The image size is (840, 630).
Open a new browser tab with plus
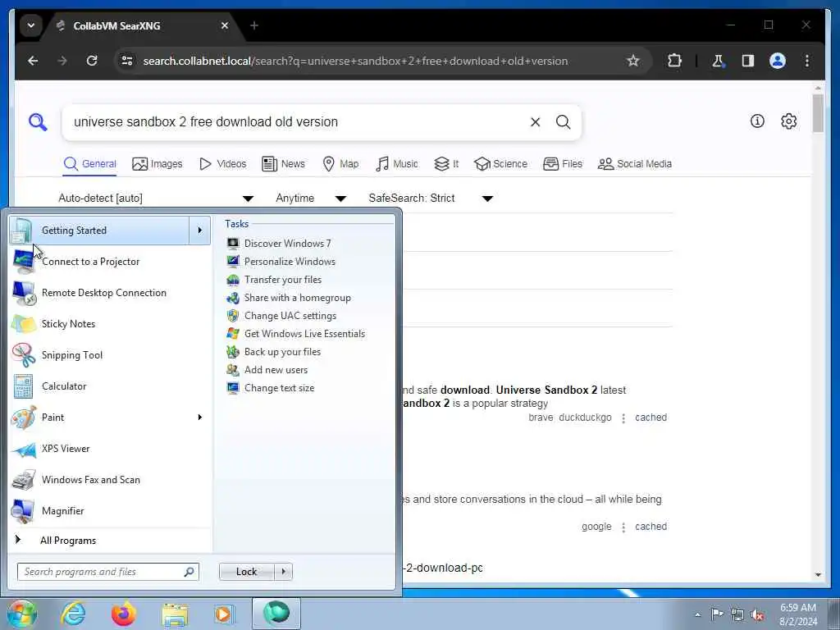pos(254,25)
